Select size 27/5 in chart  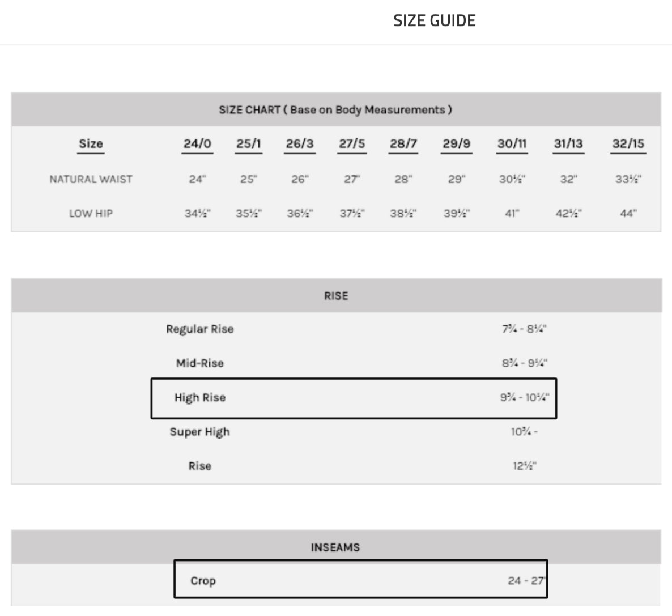tap(352, 143)
